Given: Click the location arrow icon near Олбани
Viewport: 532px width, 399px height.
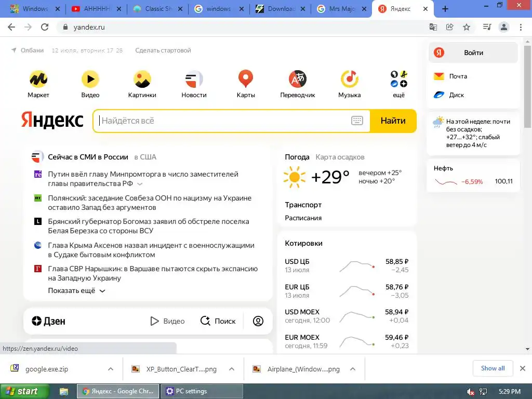Looking at the screenshot, I should click(x=14, y=50).
